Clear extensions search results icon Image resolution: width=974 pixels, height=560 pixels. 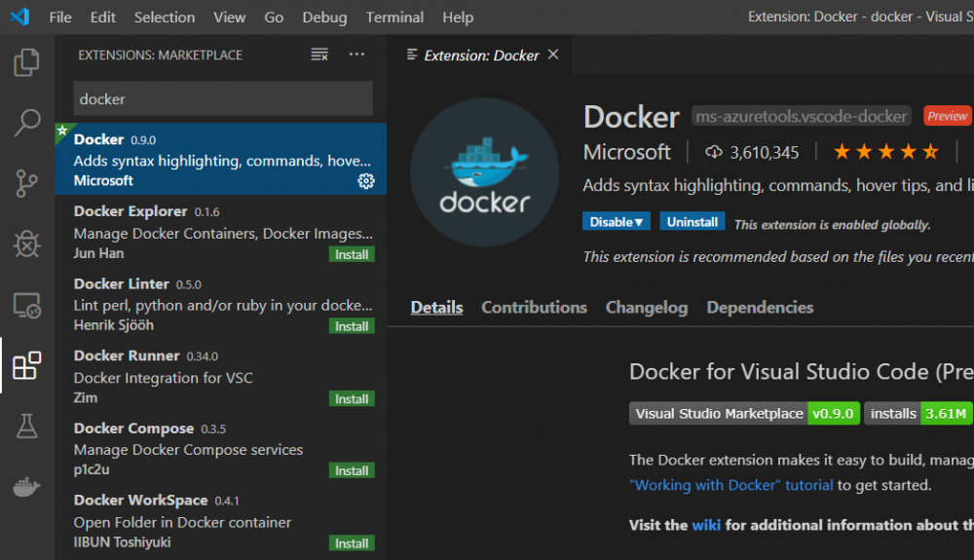tap(319, 55)
